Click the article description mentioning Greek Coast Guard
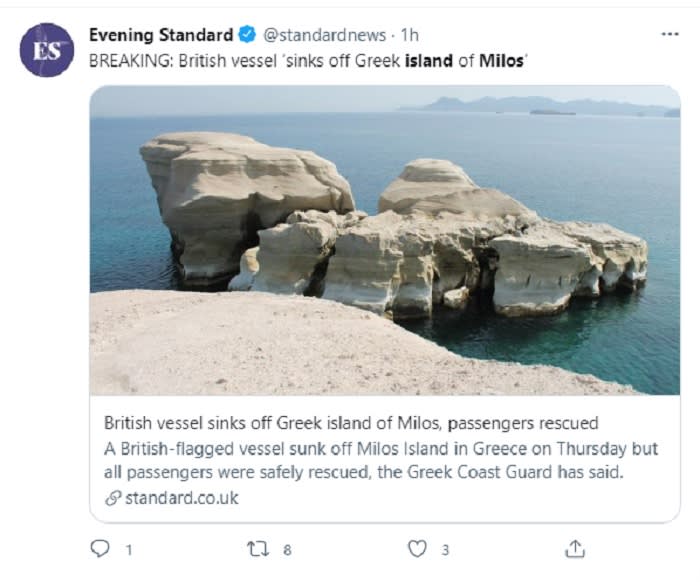Viewport: 700px width, 582px height. click(x=381, y=460)
